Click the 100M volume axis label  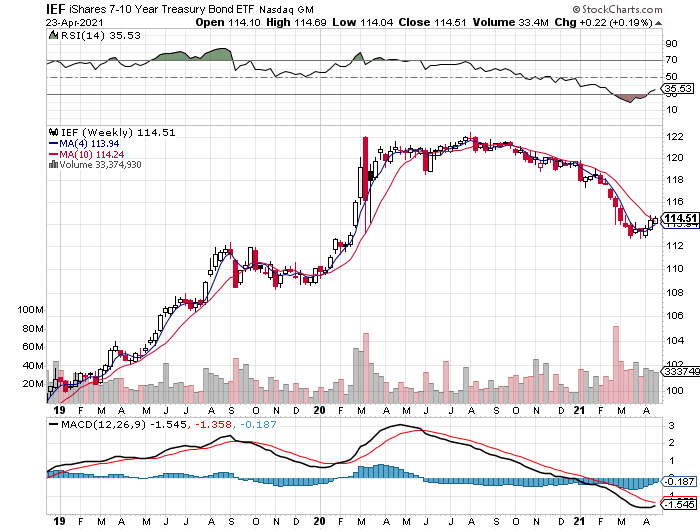pyautogui.click(x=30, y=310)
